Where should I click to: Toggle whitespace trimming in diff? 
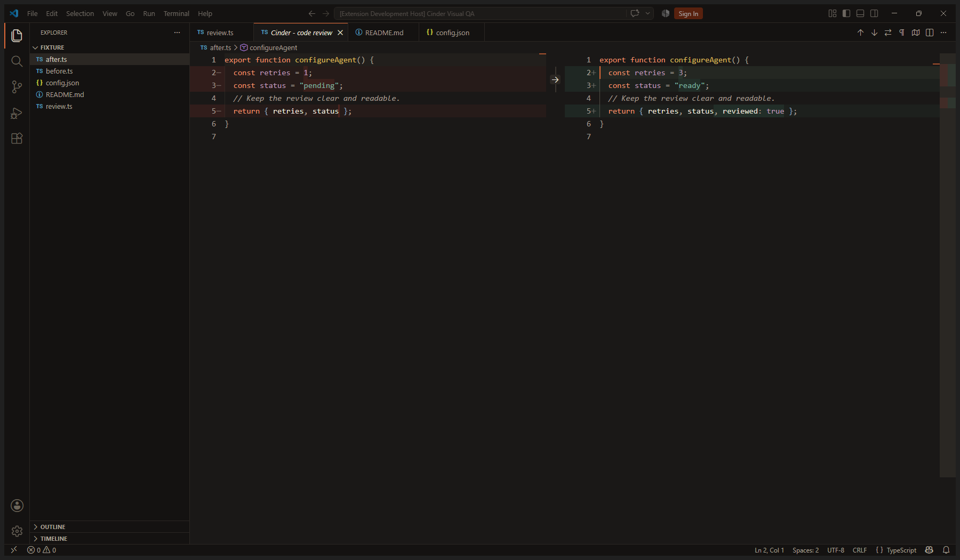[902, 33]
